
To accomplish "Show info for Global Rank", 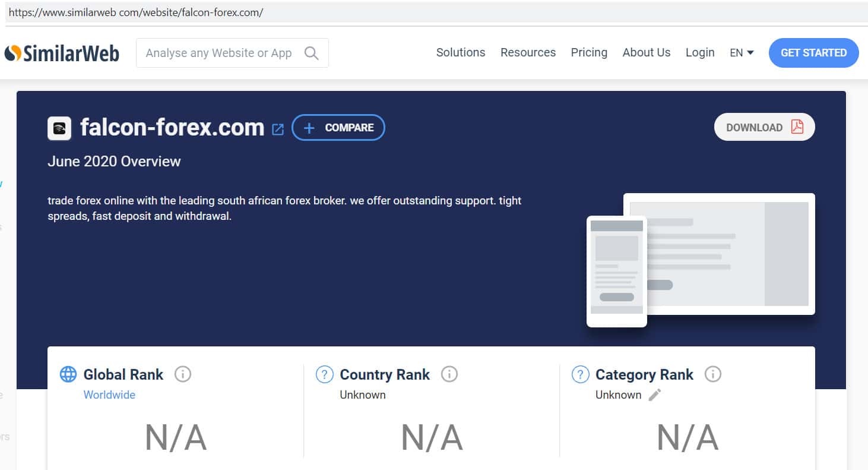I will [x=183, y=374].
